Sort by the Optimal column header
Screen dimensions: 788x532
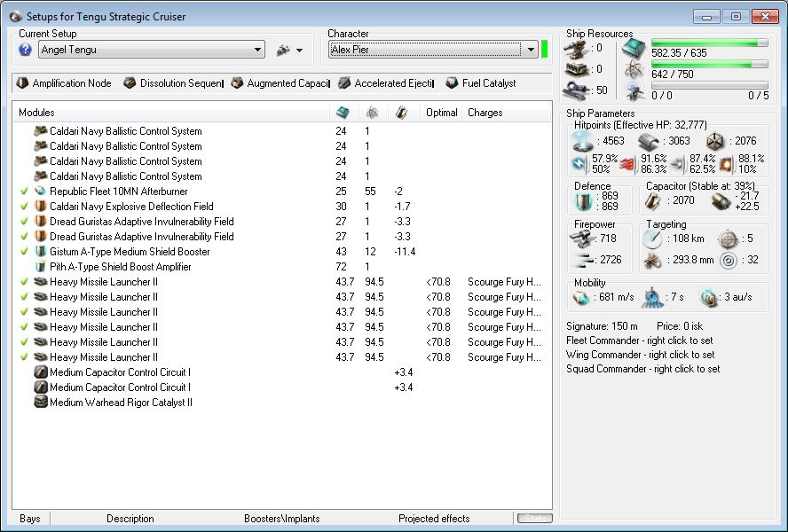pyautogui.click(x=441, y=113)
